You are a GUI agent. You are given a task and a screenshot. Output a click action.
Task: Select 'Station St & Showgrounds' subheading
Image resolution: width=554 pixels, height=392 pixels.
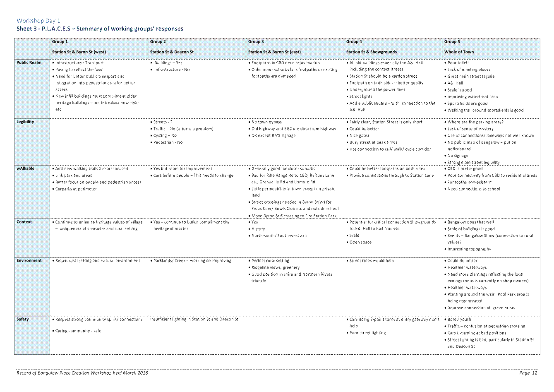pyautogui.click(x=372, y=52)
